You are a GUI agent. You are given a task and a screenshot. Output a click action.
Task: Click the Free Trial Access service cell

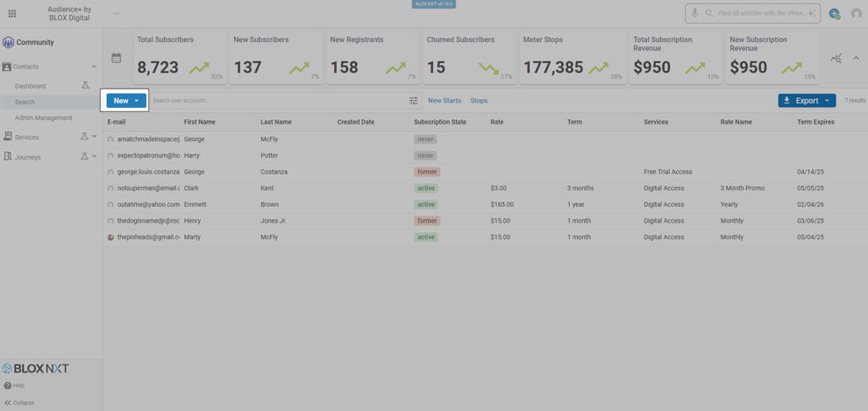667,172
